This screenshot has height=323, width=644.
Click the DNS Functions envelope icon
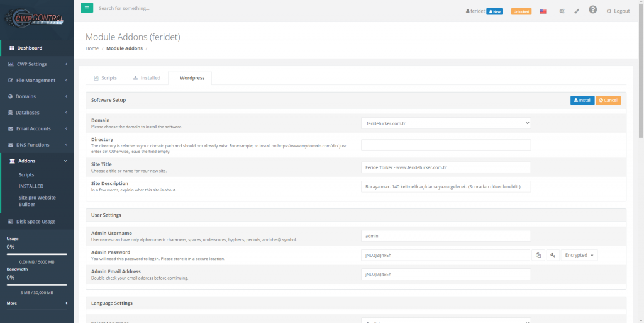[x=11, y=145]
